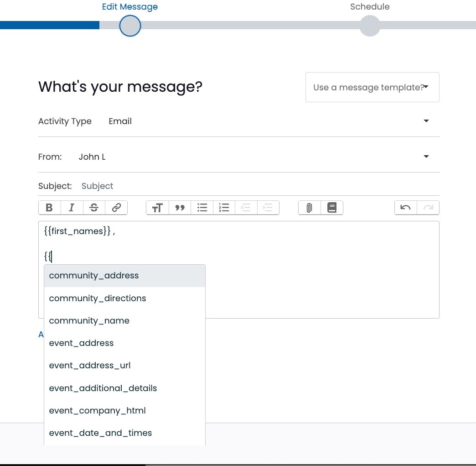Click the Schedule progress circle

(x=370, y=26)
